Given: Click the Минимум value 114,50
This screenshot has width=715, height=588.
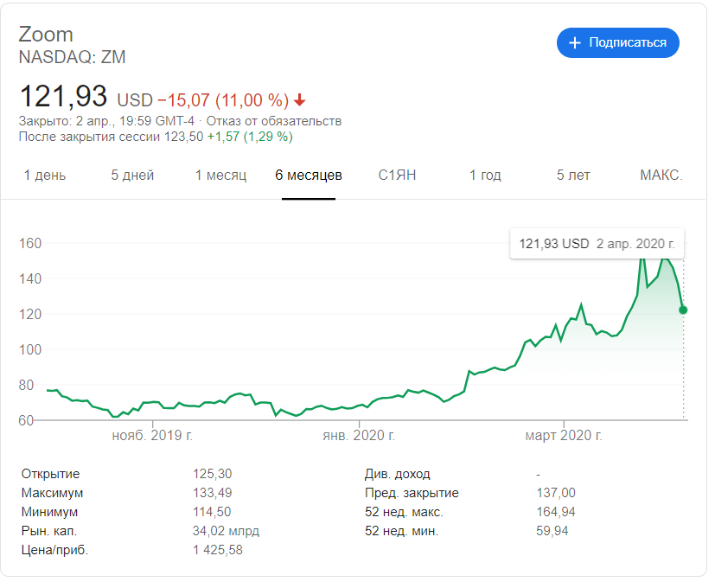Looking at the screenshot, I should click(x=212, y=512).
